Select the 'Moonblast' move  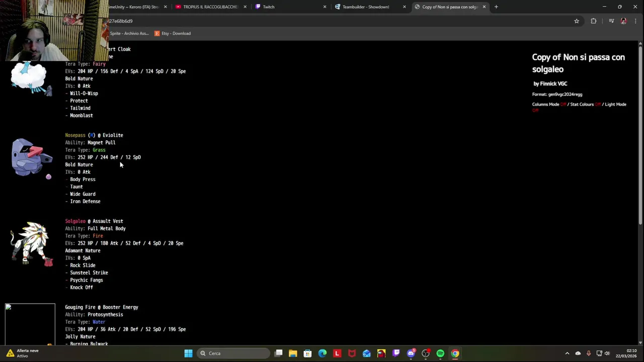pyautogui.click(x=82, y=116)
